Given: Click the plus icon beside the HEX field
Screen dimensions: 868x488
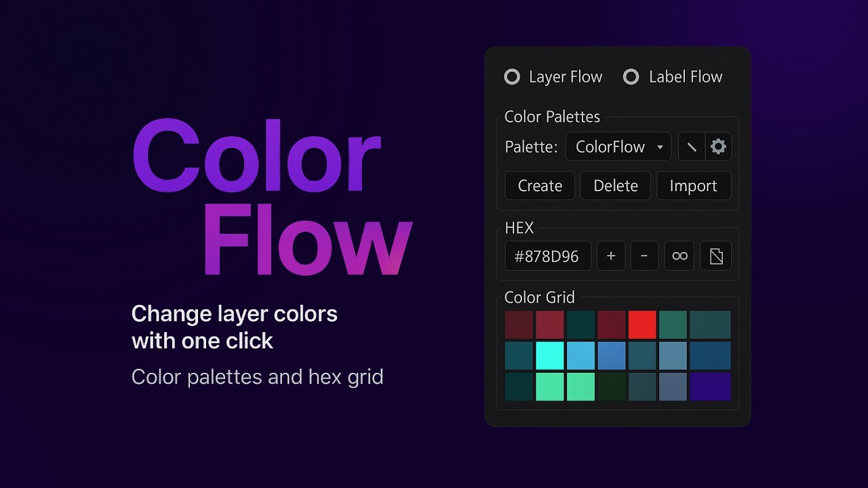Looking at the screenshot, I should pyautogui.click(x=611, y=256).
